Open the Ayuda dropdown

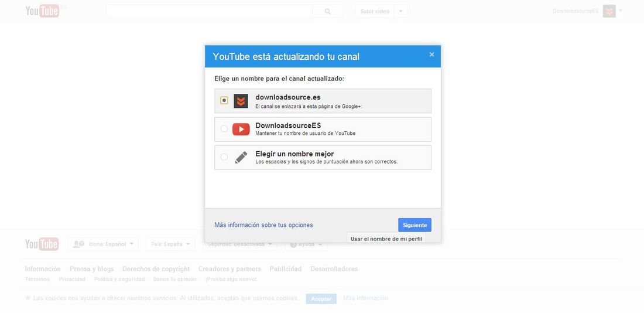click(306, 244)
